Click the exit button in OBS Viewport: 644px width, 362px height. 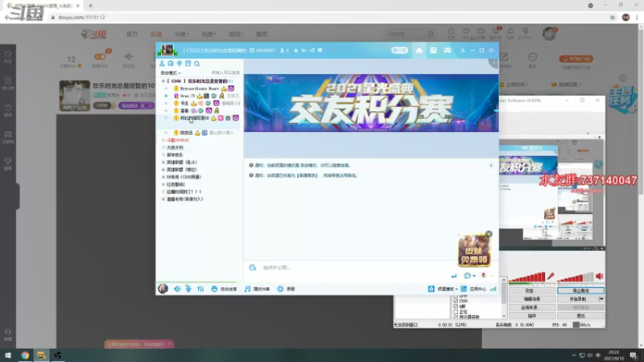[x=580, y=316]
